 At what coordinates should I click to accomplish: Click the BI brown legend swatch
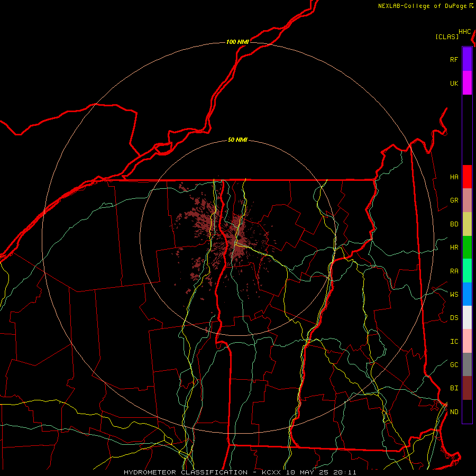pos(467,388)
